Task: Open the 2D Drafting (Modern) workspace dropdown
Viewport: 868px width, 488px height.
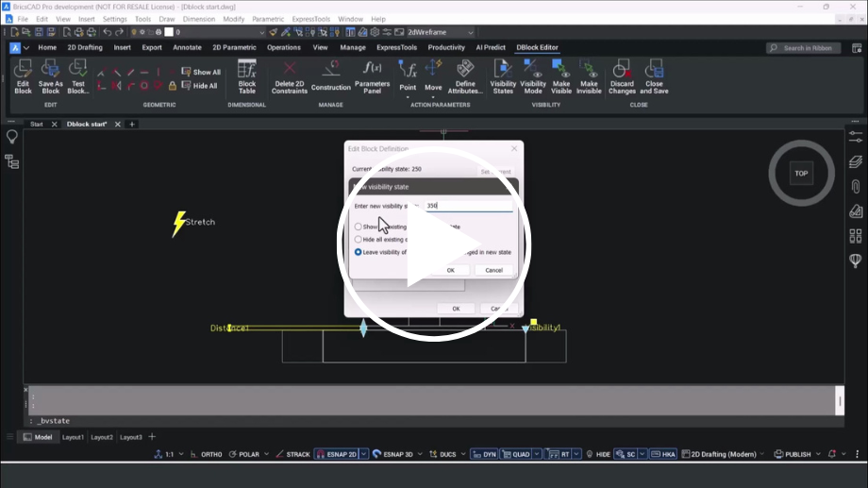Action: tap(761, 454)
